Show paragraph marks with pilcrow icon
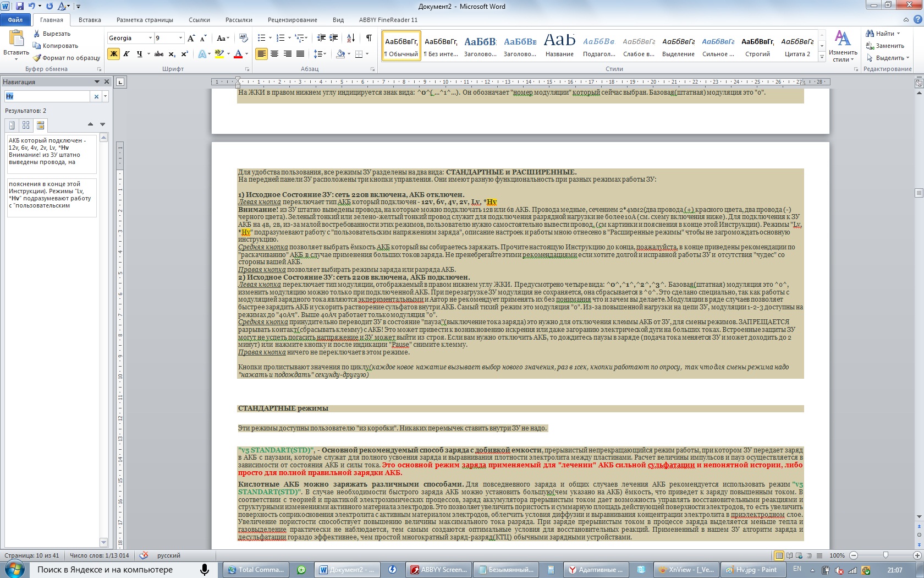The image size is (924, 578). 369,38
